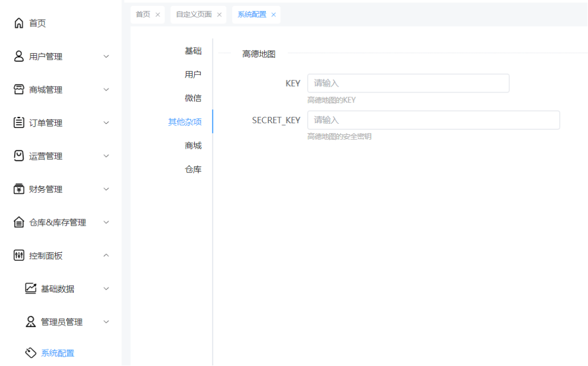Click 控制面板 in the sidebar

pyautogui.click(x=46, y=256)
